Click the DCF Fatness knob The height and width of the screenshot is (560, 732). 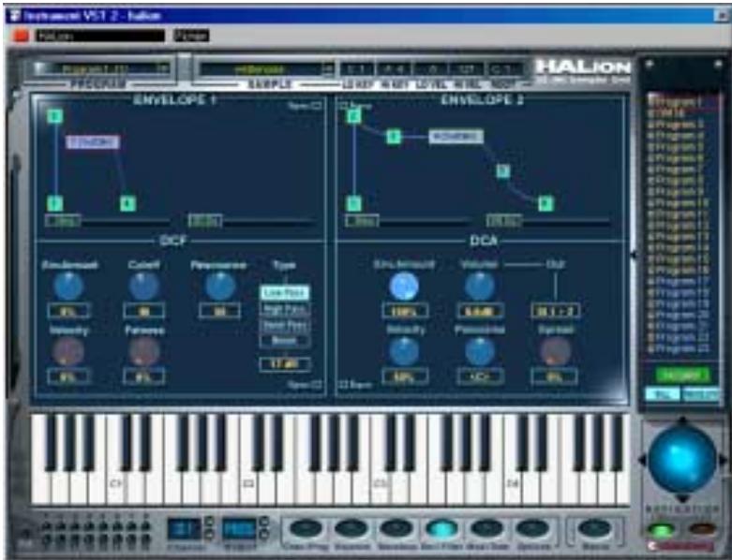click(x=143, y=352)
